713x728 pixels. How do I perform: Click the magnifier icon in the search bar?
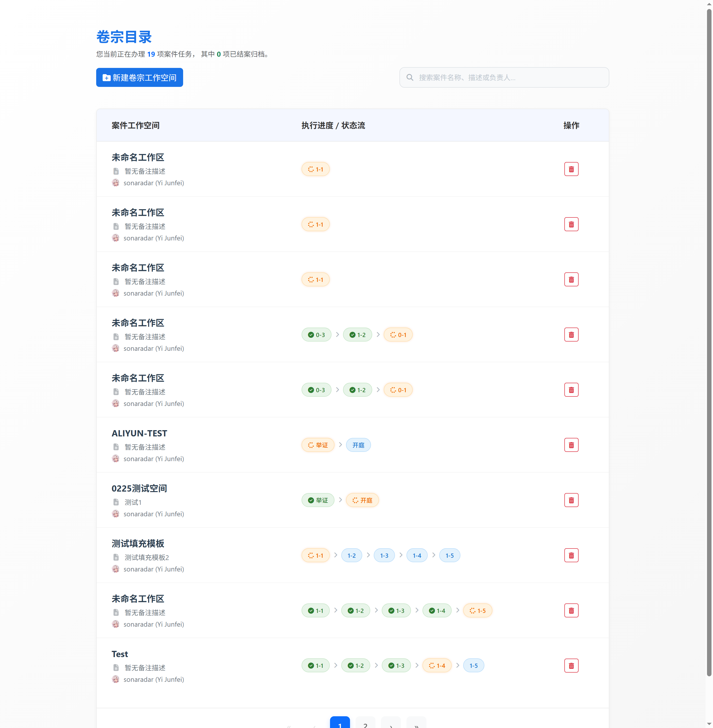[410, 77]
